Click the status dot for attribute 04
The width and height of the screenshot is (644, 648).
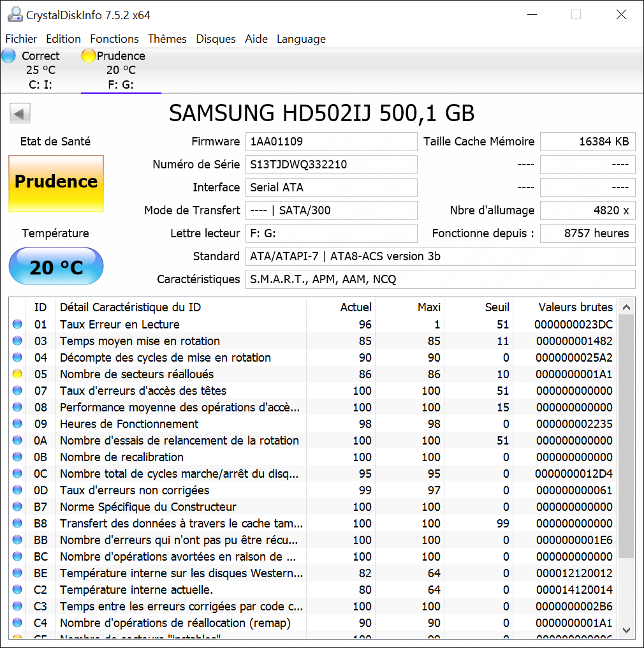(17, 357)
